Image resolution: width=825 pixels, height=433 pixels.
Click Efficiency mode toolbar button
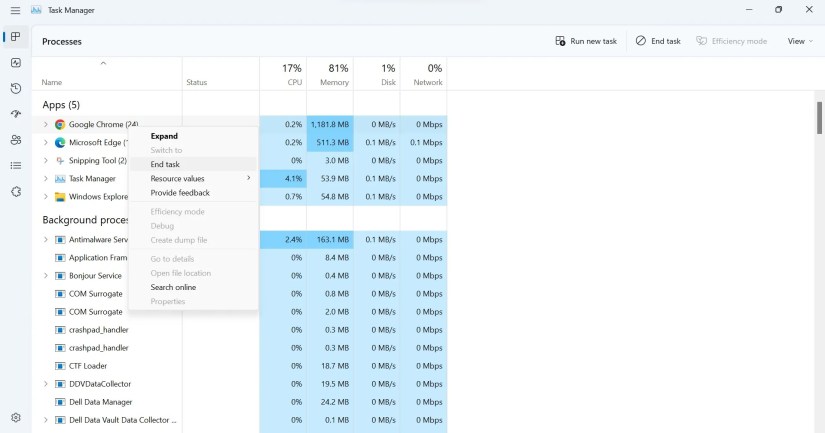[731, 41]
